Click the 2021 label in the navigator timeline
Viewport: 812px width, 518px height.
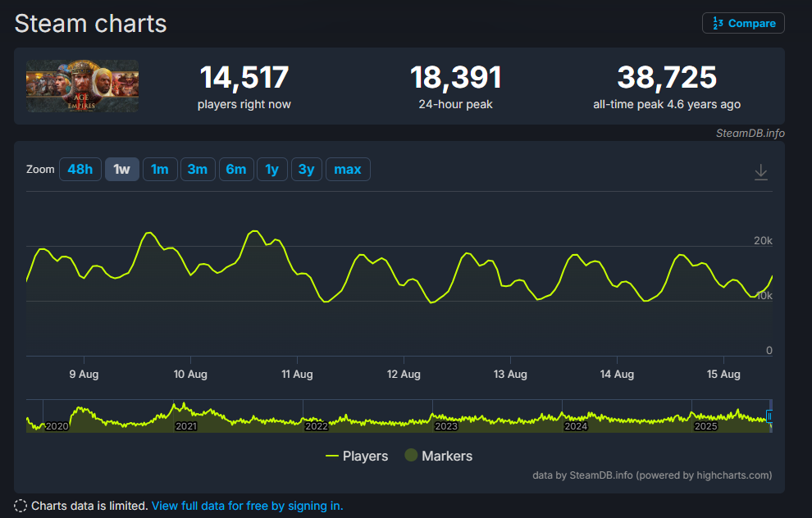[186, 426]
